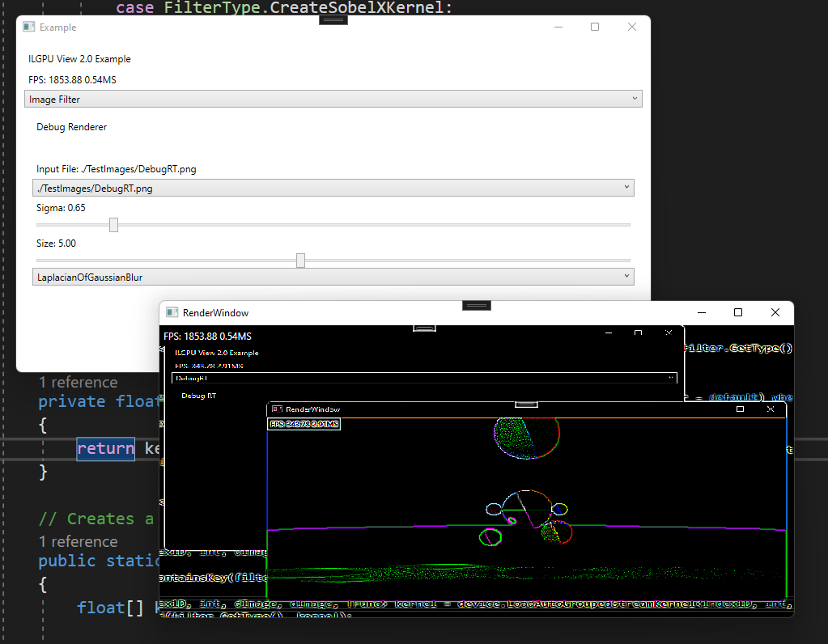The width and height of the screenshot is (828, 644).
Task: Click the '1 reference' code lens above private float
Action: tap(79, 382)
